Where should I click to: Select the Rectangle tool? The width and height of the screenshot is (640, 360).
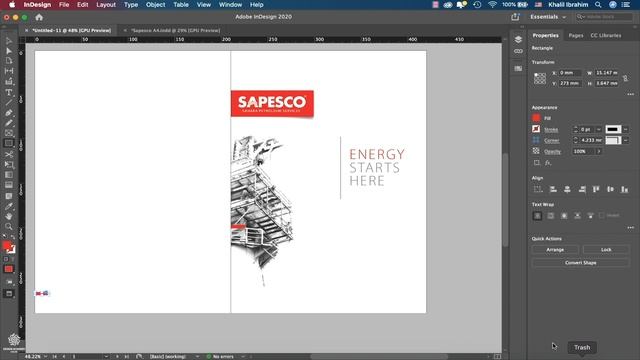pyautogui.click(x=9, y=143)
